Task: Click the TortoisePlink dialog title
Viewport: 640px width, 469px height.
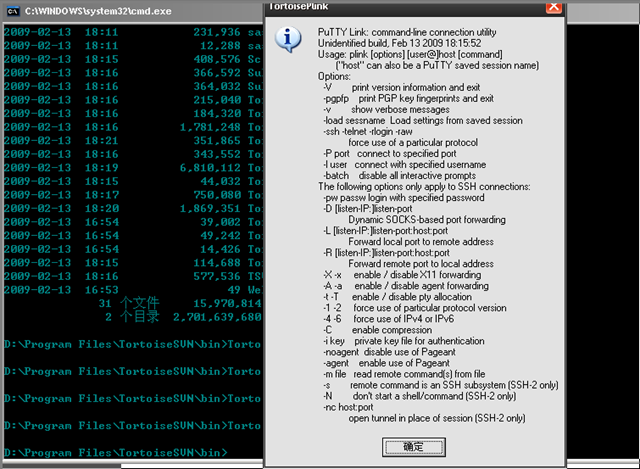Action: [299, 7]
